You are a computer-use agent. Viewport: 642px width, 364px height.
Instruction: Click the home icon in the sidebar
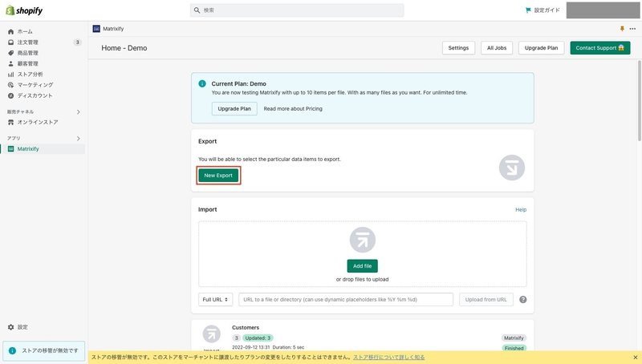[x=10, y=31]
